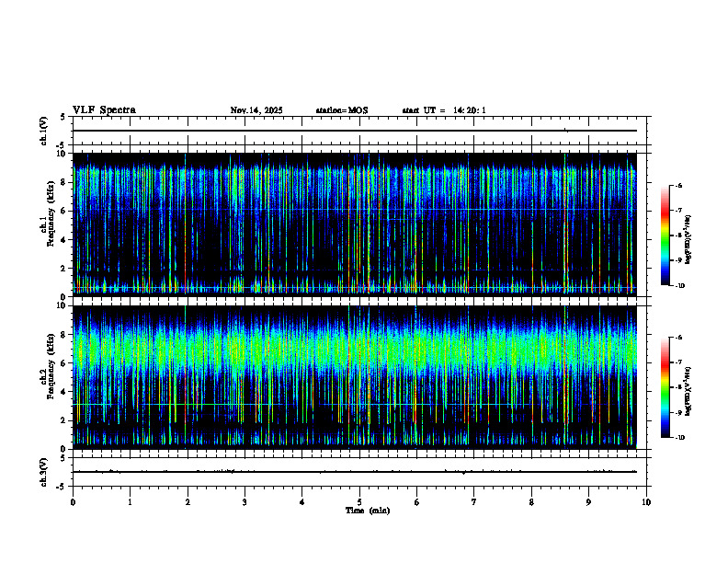
Task: Click the ch.2 colorbar log(PSD) units label
Action: pyautogui.click(x=688, y=392)
